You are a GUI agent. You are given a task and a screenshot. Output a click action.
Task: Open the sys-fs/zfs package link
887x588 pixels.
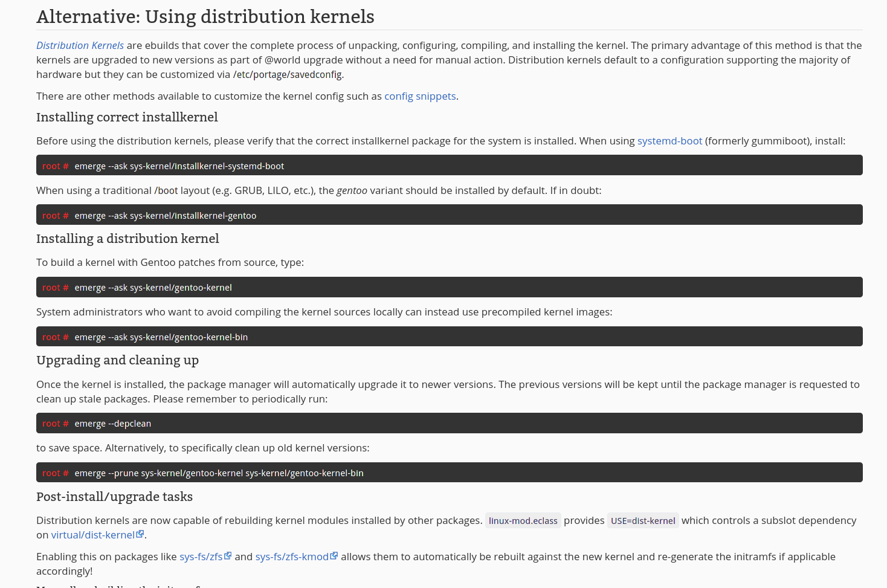coord(201,557)
